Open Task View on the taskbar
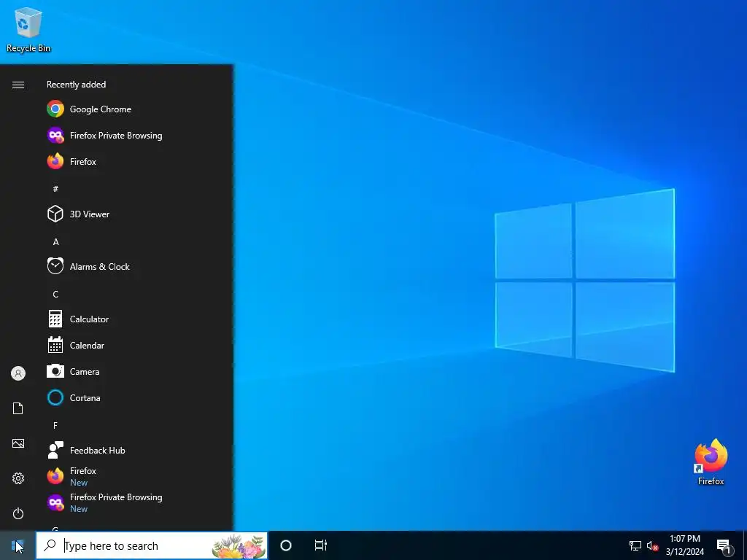Viewport: 747px width, 560px height. (x=321, y=545)
